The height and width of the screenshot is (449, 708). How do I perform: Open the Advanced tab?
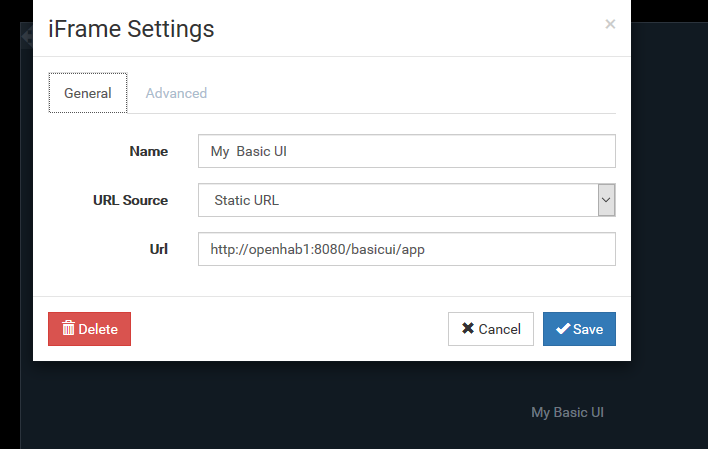click(176, 93)
